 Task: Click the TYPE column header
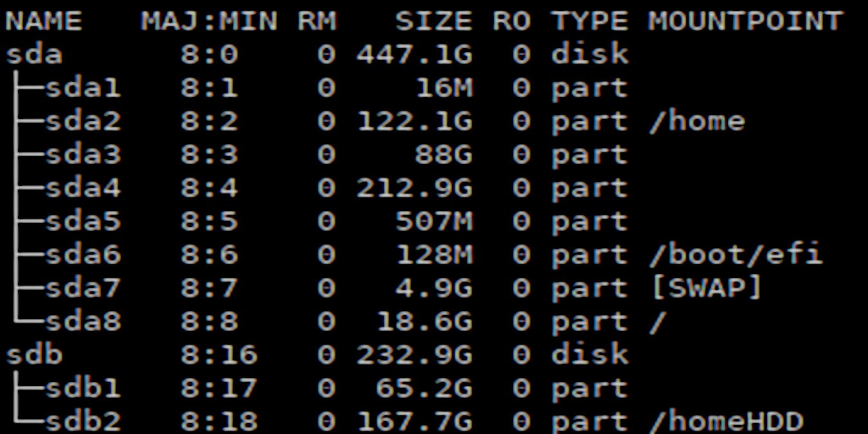pos(589,21)
